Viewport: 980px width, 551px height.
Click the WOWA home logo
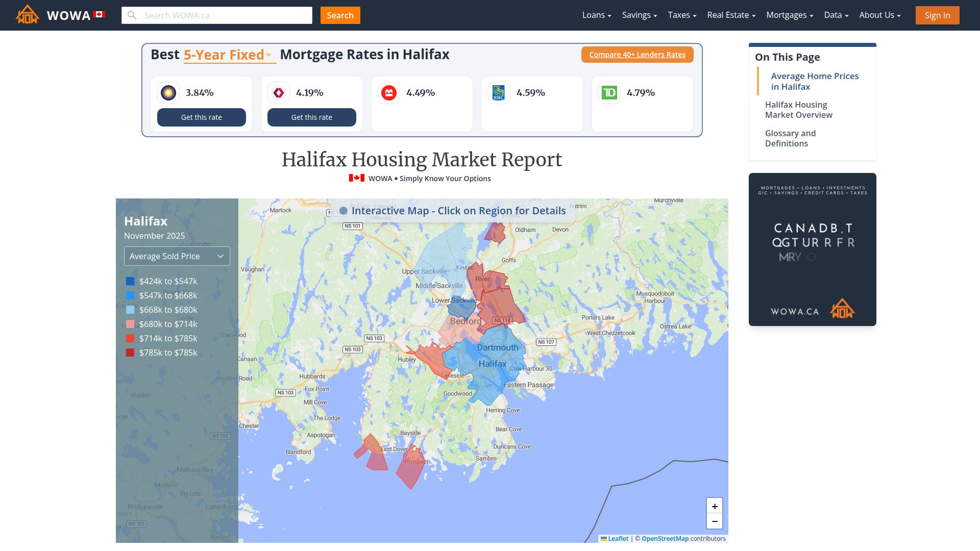27,14
